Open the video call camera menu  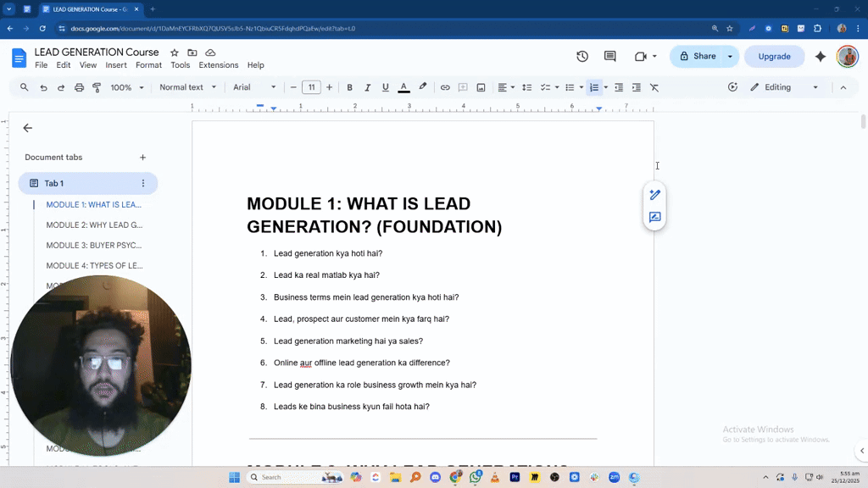645,57
